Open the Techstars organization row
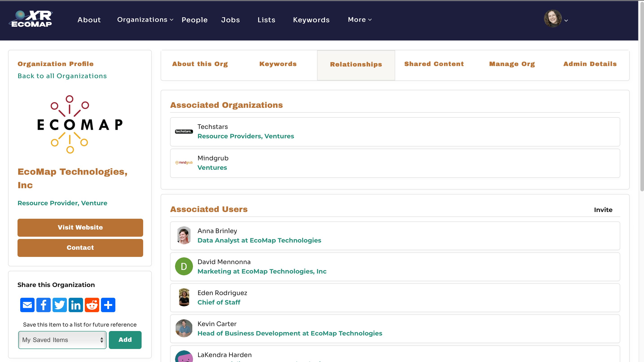 tap(395, 132)
